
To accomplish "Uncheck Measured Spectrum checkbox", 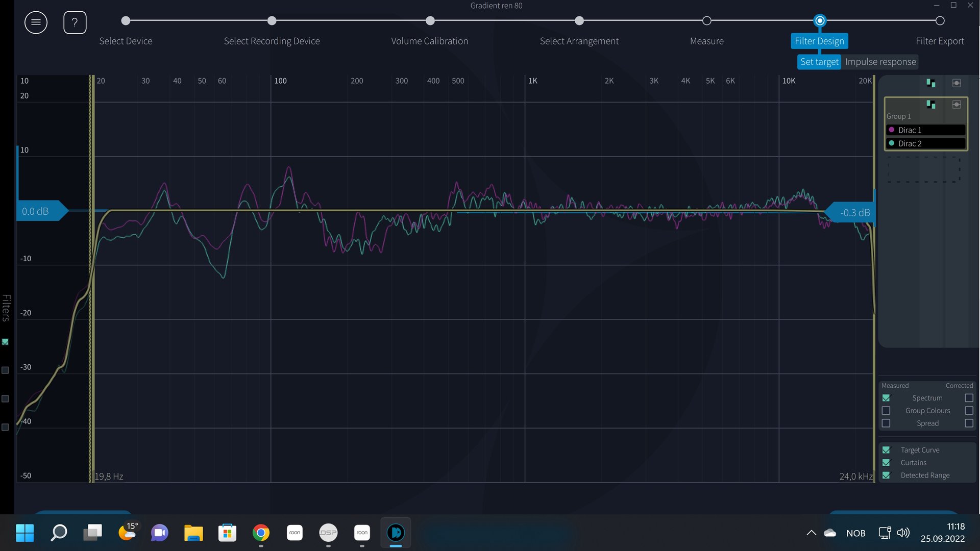I will point(886,398).
